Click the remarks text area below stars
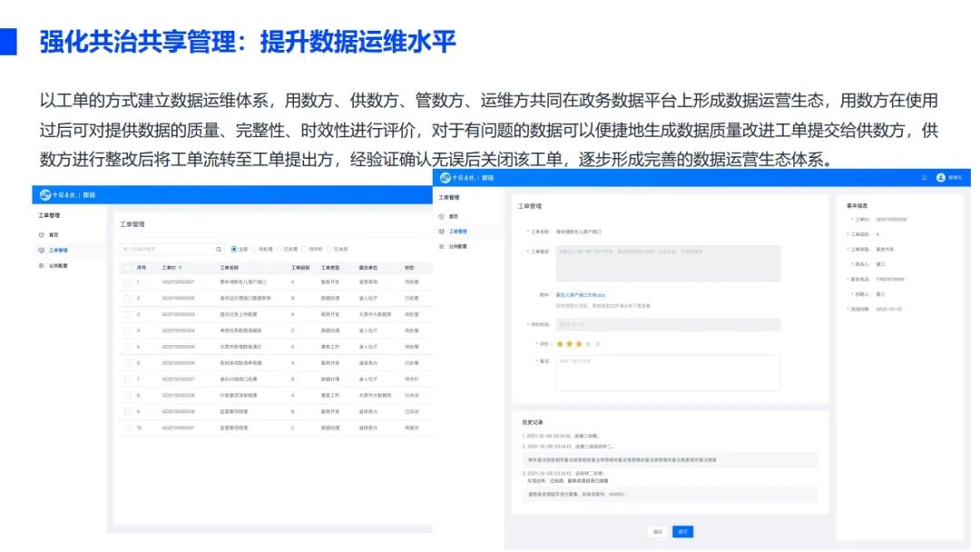The width and height of the screenshot is (980, 552). pos(668,373)
